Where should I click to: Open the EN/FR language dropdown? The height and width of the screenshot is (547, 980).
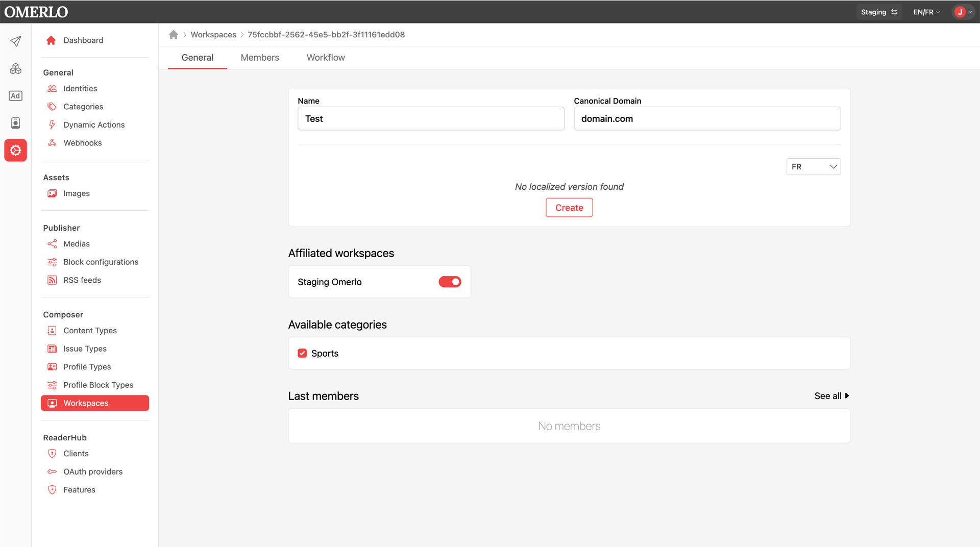[926, 12]
